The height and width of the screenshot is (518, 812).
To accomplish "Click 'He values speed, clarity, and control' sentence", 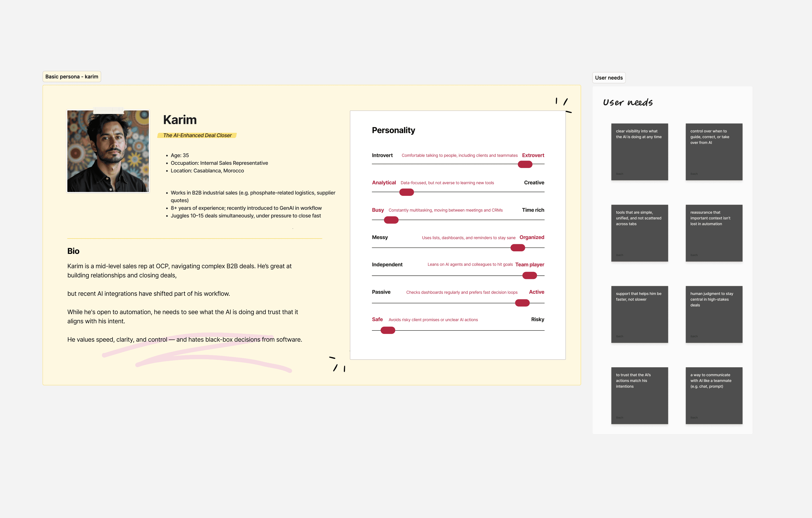I will click(x=185, y=340).
